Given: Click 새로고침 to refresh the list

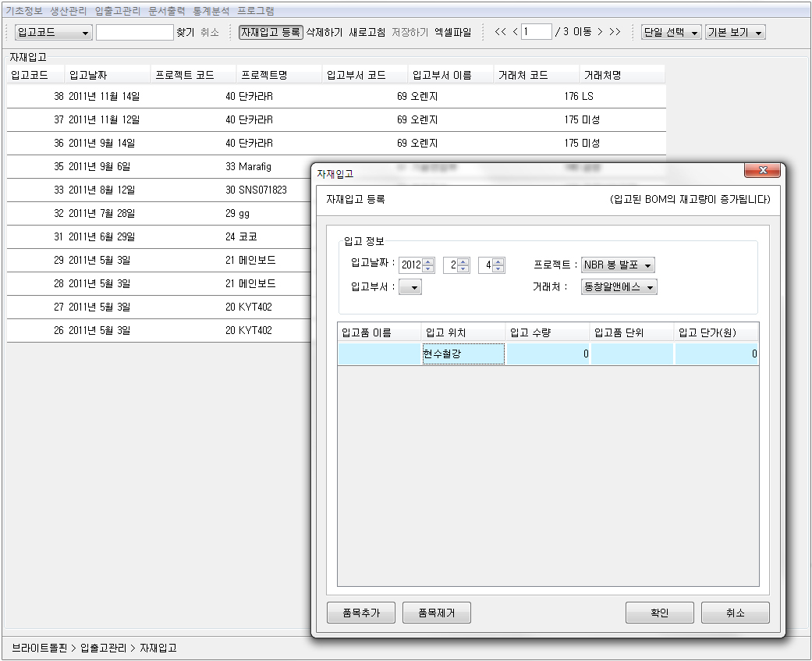Looking at the screenshot, I should coord(367,32).
